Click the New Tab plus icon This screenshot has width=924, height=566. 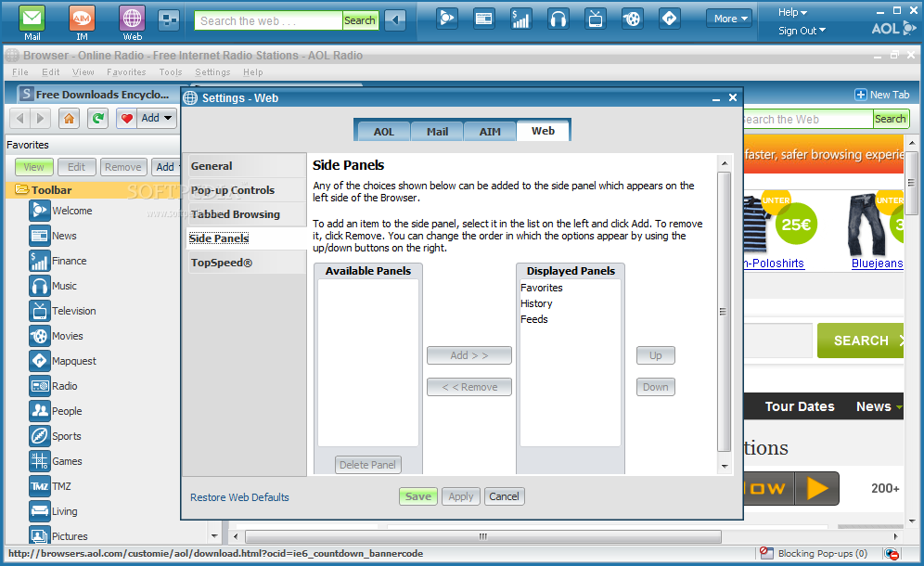coord(860,95)
